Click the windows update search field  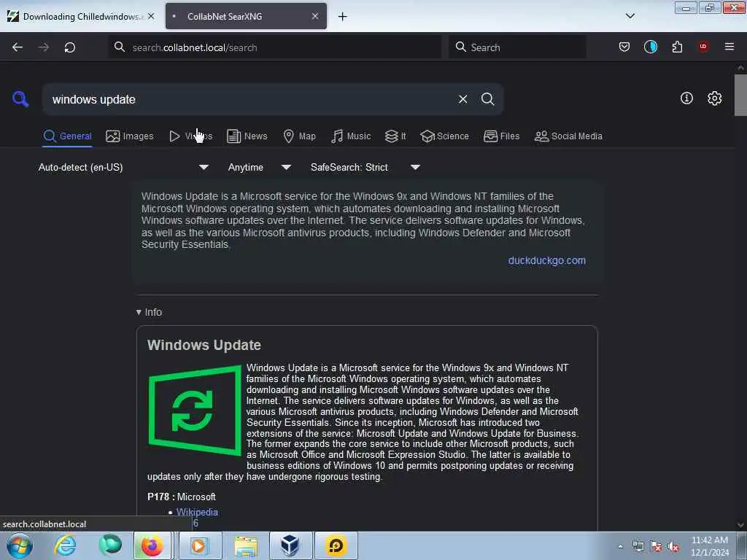[x=250, y=99]
